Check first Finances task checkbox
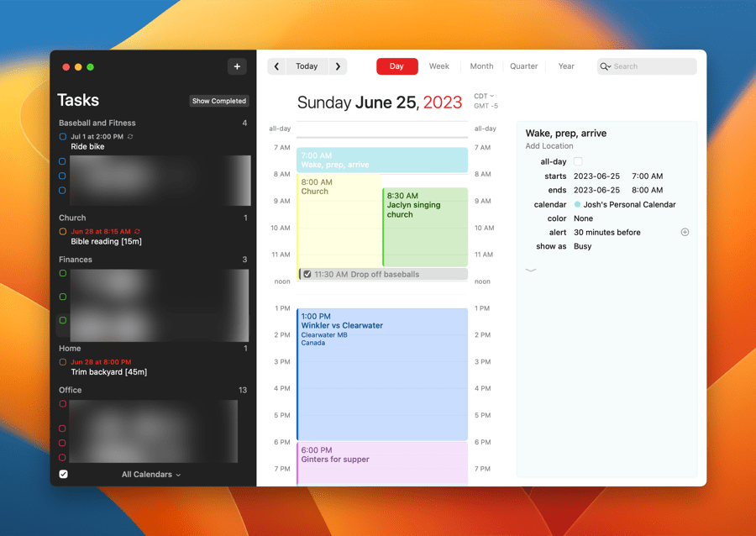 [x=63, y=273]
